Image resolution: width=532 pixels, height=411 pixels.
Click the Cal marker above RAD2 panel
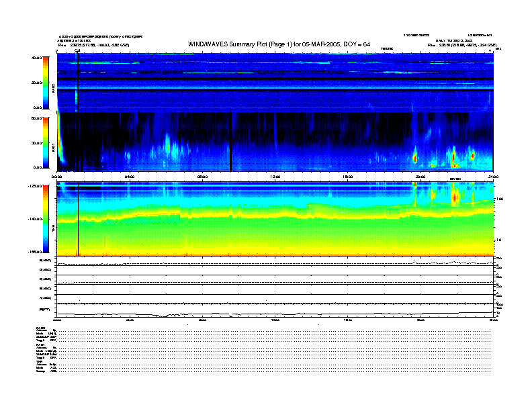coord(77,50)
